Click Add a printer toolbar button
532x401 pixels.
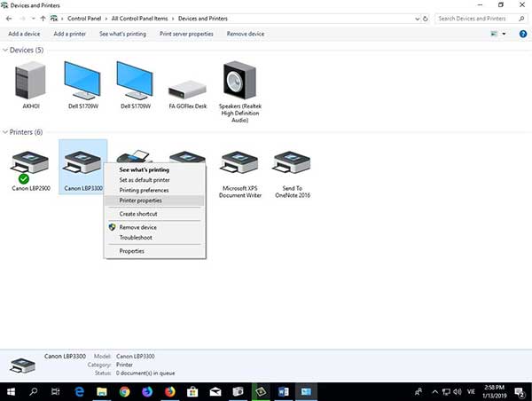coord(70,34)
